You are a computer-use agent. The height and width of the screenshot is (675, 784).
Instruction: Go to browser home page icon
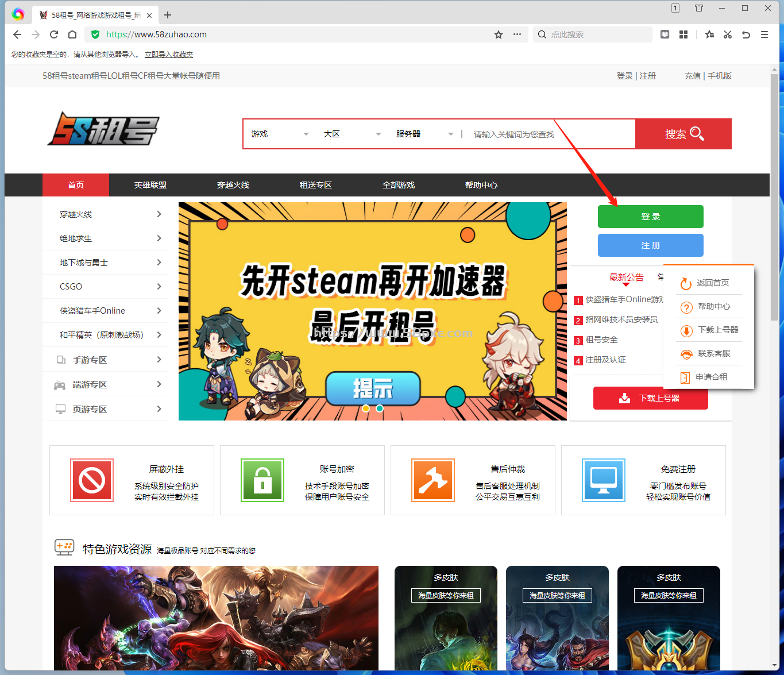pos(72,34)
